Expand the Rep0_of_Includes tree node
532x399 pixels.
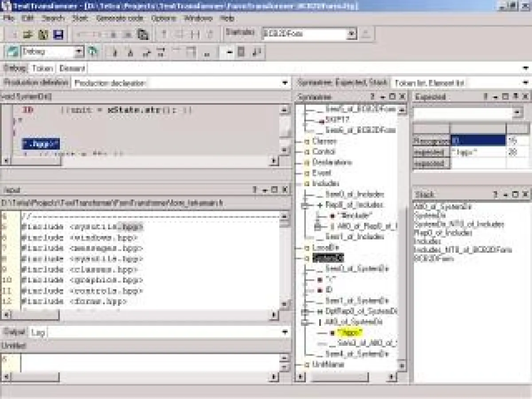coord(304,205)
